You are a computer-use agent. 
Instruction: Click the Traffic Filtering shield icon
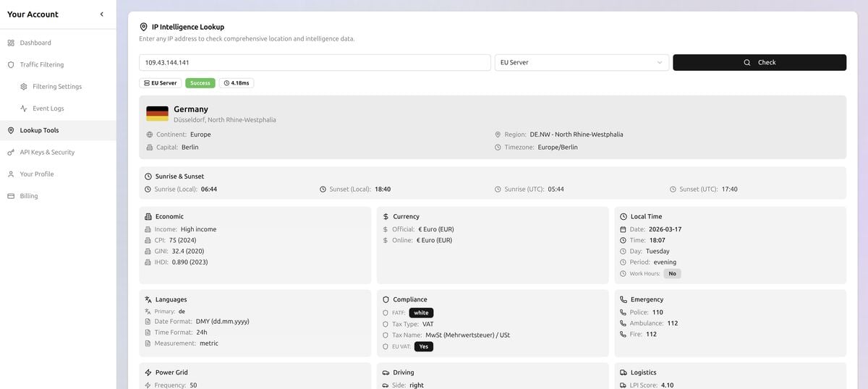[11, 64]
